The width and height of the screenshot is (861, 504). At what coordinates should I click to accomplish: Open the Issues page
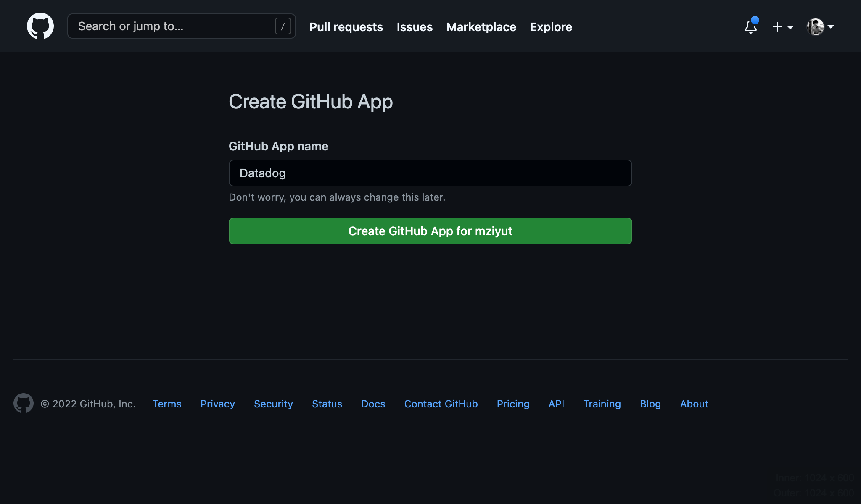pyautogui.click(x=415, y=27)
